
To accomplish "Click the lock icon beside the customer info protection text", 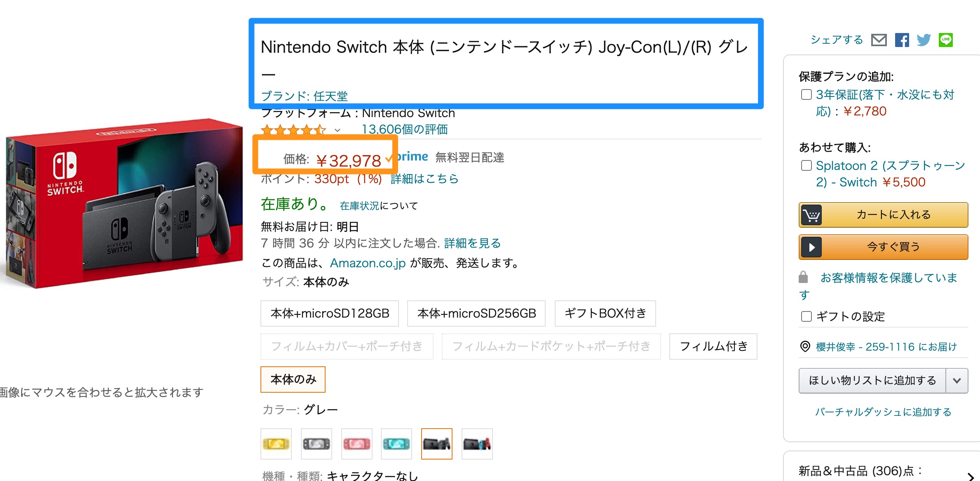I will (803, 277).
